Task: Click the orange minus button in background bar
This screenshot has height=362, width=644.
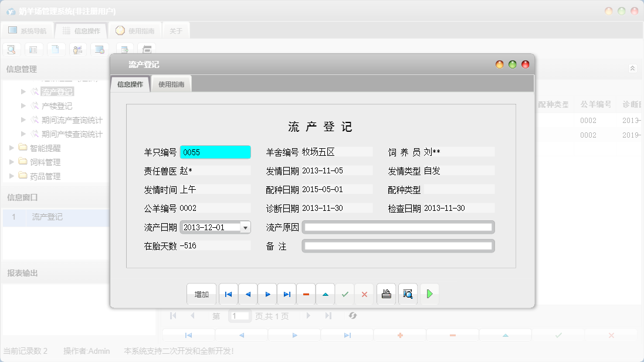Action: pyautogui.click(x=453, y=336)
